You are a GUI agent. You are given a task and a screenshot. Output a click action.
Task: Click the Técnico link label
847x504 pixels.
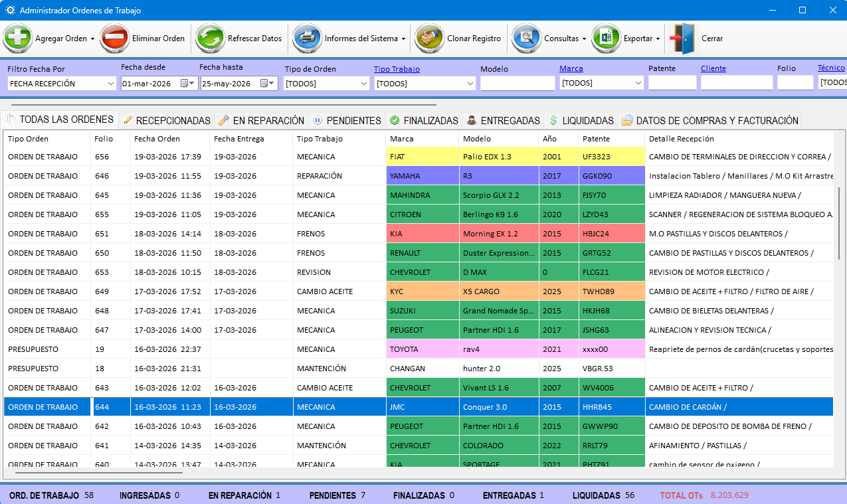point(831,68)
